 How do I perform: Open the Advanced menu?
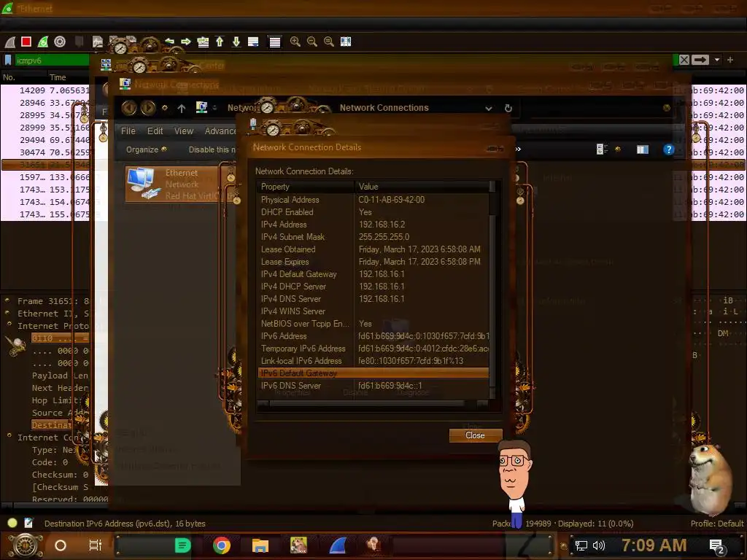click(x=220, y=131)
